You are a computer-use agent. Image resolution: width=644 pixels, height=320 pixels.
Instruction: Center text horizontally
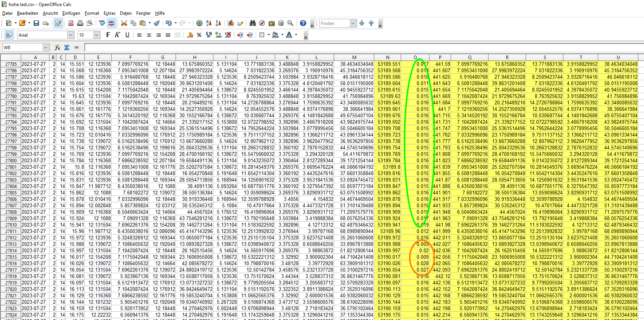click(149, 35)
